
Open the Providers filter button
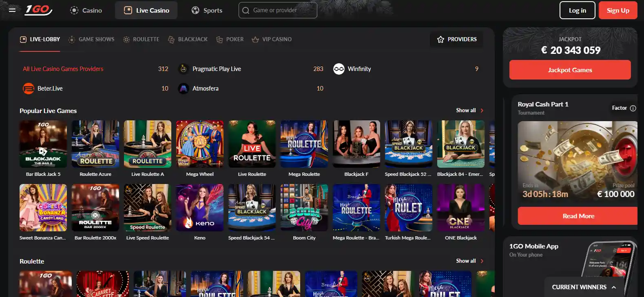(456, 40)
